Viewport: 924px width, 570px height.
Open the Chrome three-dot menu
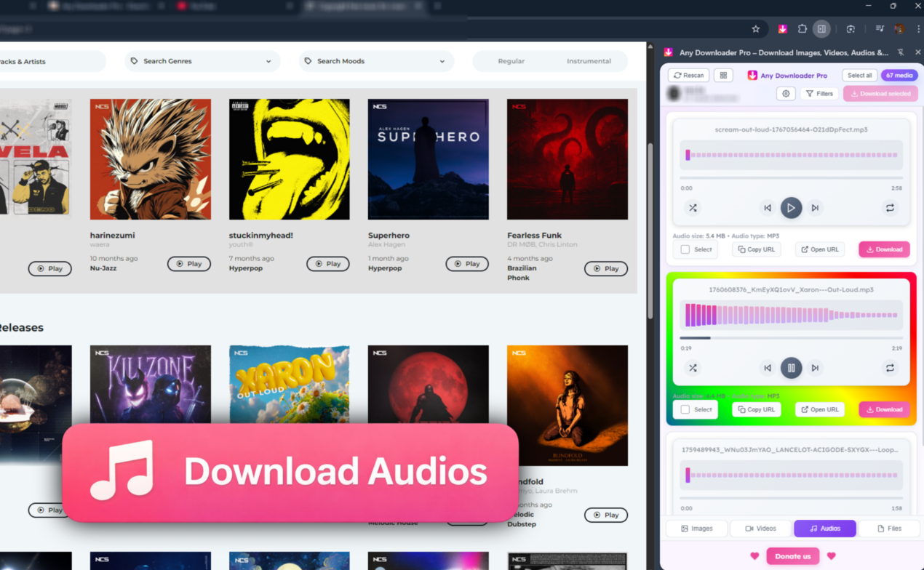point(918,29)
